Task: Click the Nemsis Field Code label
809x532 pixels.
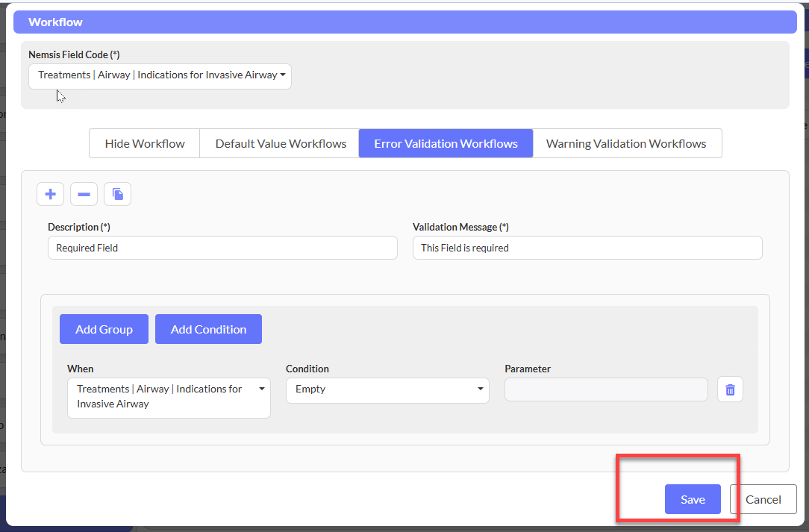Action: 74,54
